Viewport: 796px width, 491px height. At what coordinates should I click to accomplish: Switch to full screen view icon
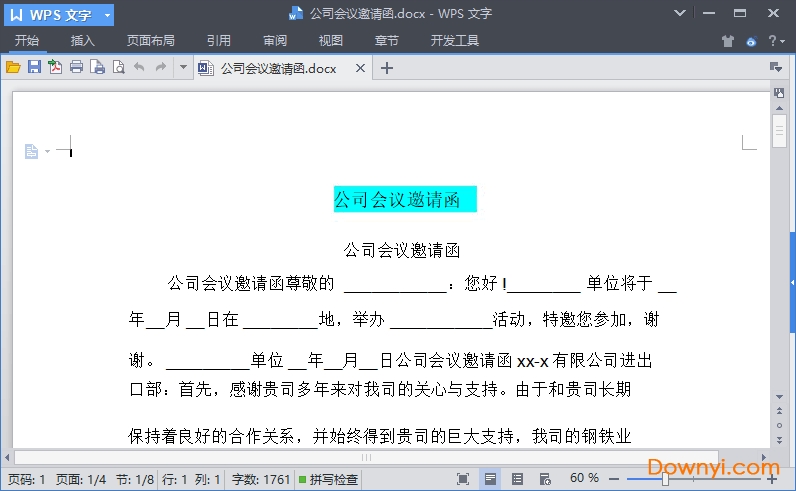(463, 479)
